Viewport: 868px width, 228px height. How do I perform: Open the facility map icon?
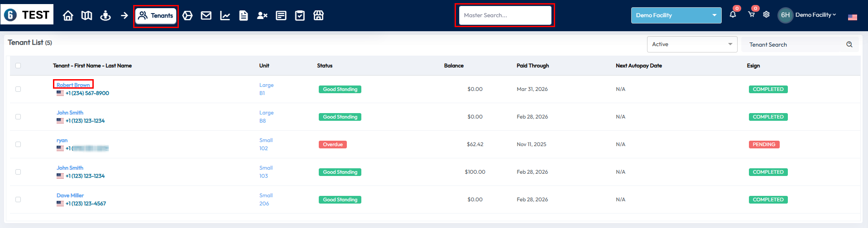coord(86,16)
